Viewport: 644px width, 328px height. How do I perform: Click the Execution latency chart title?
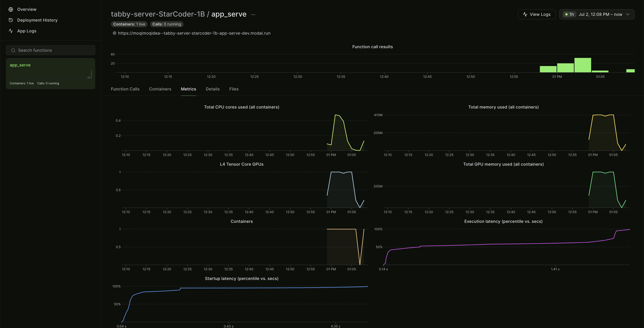(x=503, y=221)
